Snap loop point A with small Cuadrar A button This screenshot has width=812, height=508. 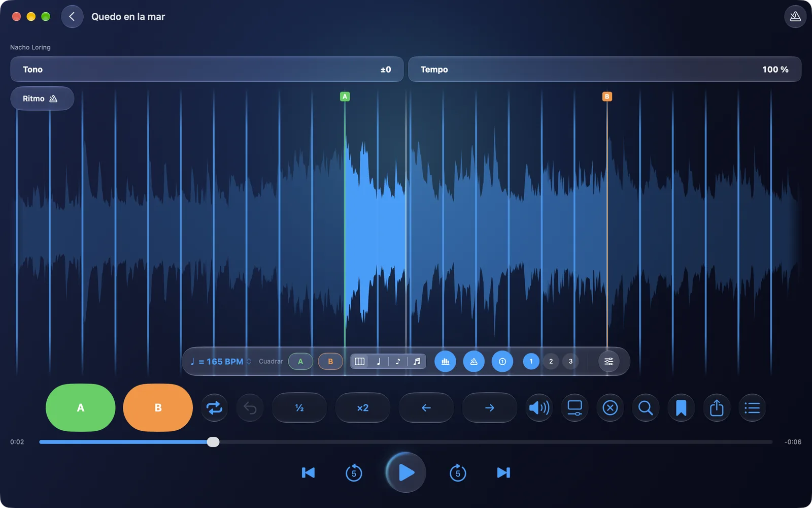(x=300, y=362)
